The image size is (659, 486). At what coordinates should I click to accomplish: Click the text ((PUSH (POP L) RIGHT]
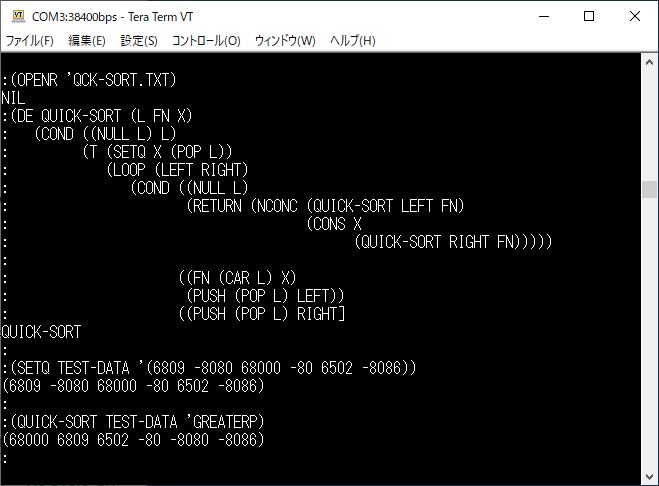click(x=261, y=314)
